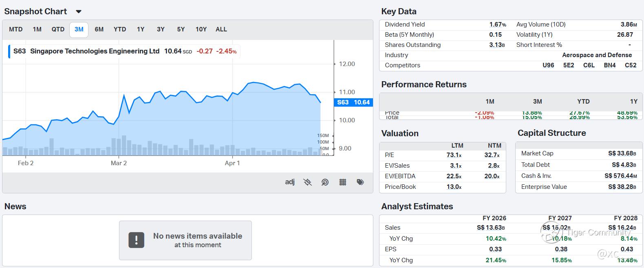
Task: Open competitor ticker C6L
Action: (x=589, y=65)
